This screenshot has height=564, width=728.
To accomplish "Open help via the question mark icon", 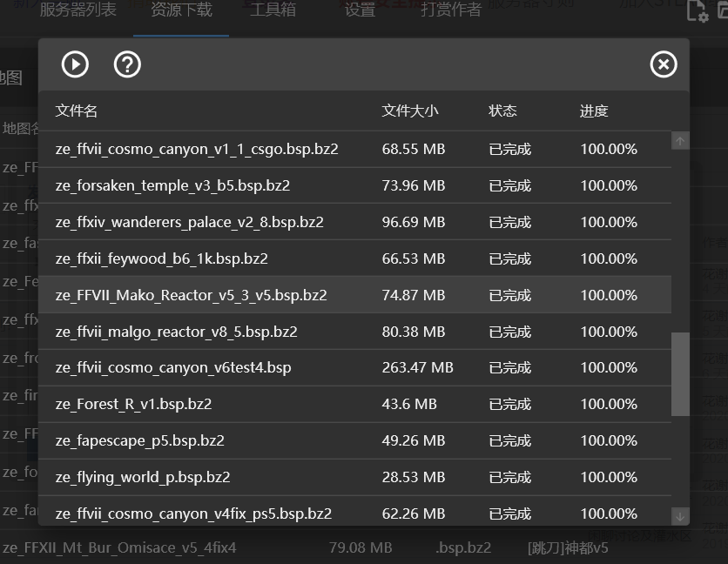I will pos(127,64).
